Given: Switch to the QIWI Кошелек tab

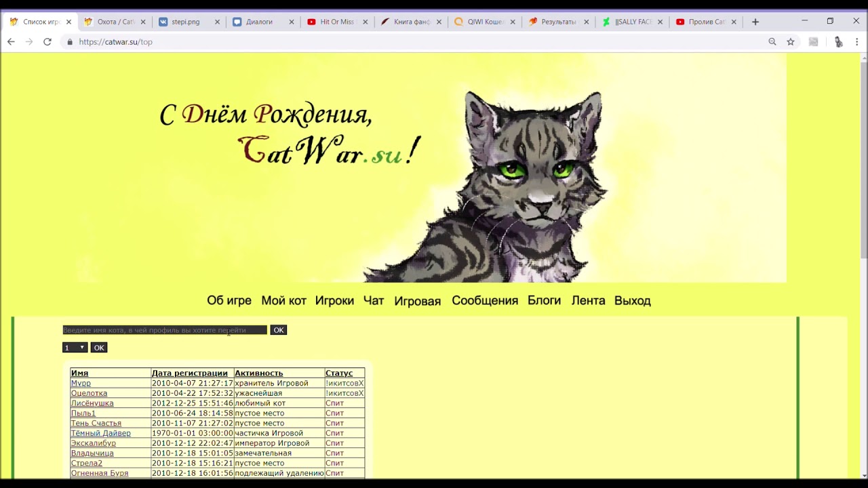Looking at the screenshot, I should point(483,22).
